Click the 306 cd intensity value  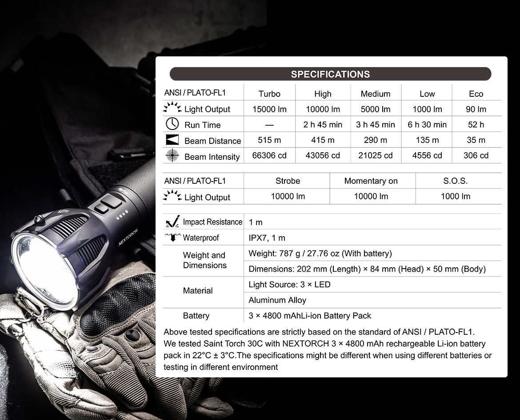point(476,155)
